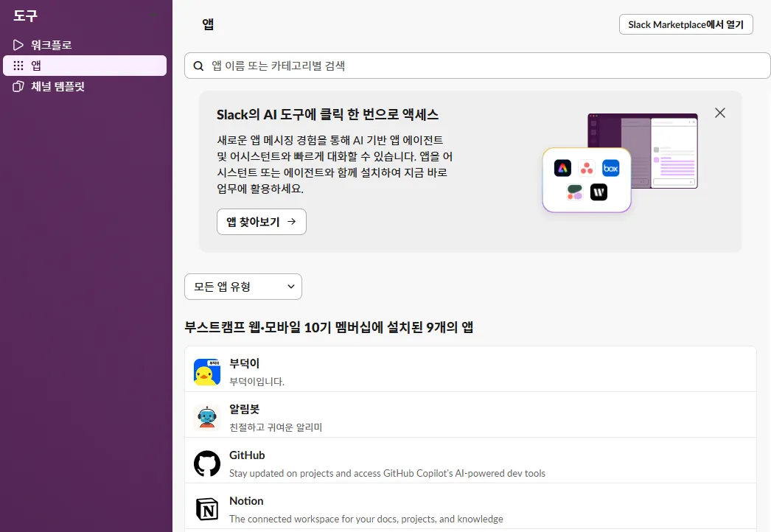Click the Notion logo icon
771x532 pixels.
tap(207, 509)
